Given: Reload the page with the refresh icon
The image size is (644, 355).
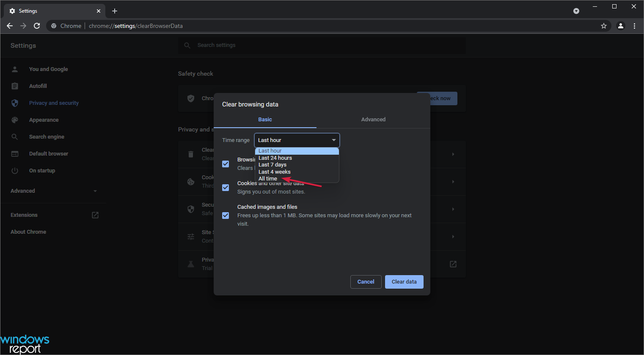Looking at the screenshot, I should point(37,26).
